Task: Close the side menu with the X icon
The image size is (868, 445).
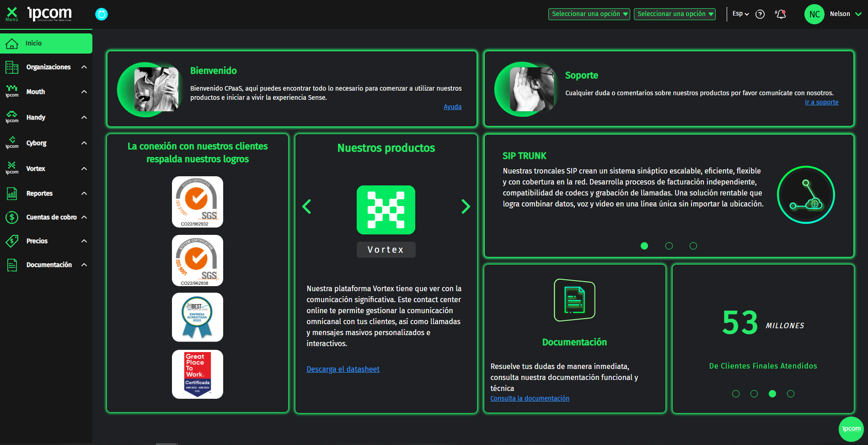Action: [x=12, y=14]
